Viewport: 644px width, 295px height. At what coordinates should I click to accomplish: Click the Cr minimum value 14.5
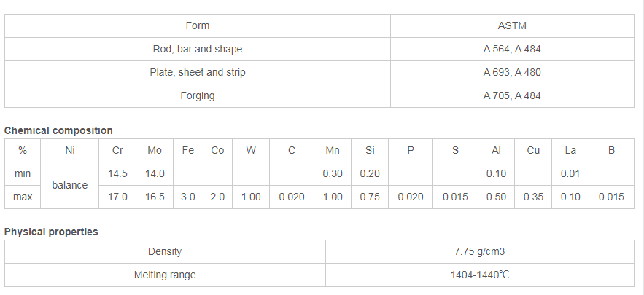(x=117, y=173)
